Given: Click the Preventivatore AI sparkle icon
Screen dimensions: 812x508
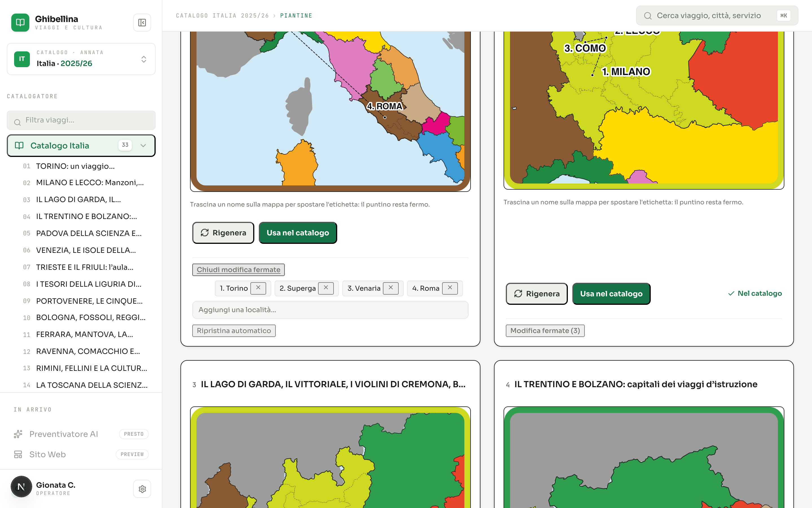Looking at the screenshot, I should [x=18, y=434].
